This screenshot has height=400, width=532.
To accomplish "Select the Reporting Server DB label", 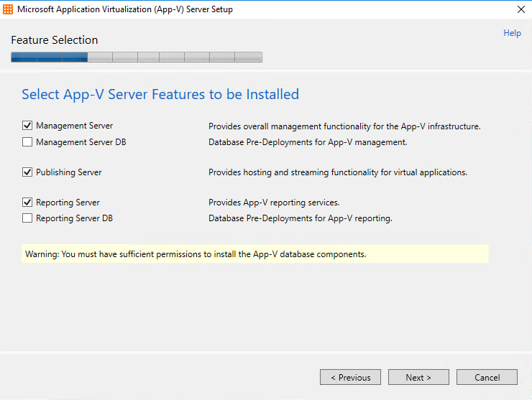I will (74, 218).
